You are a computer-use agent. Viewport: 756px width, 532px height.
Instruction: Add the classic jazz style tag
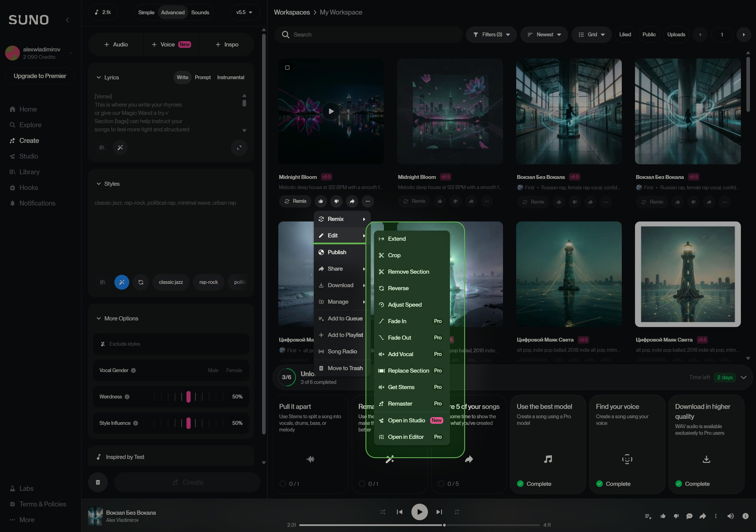coord(171,282)
